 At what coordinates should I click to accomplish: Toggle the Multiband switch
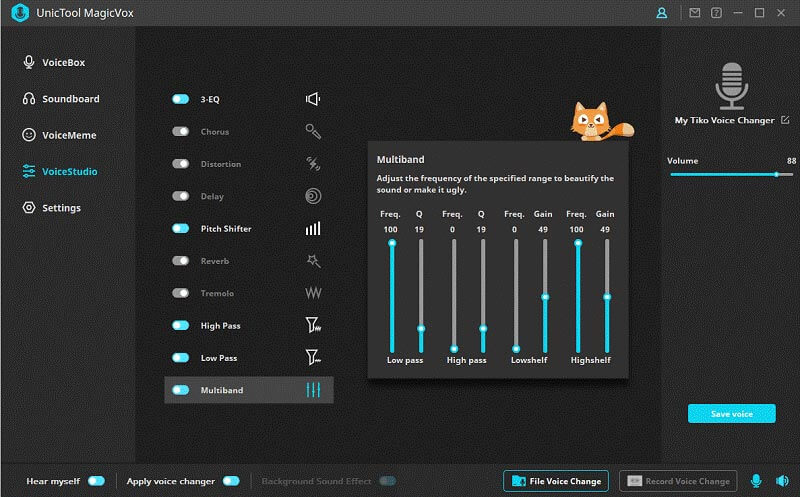pos(181,390)
